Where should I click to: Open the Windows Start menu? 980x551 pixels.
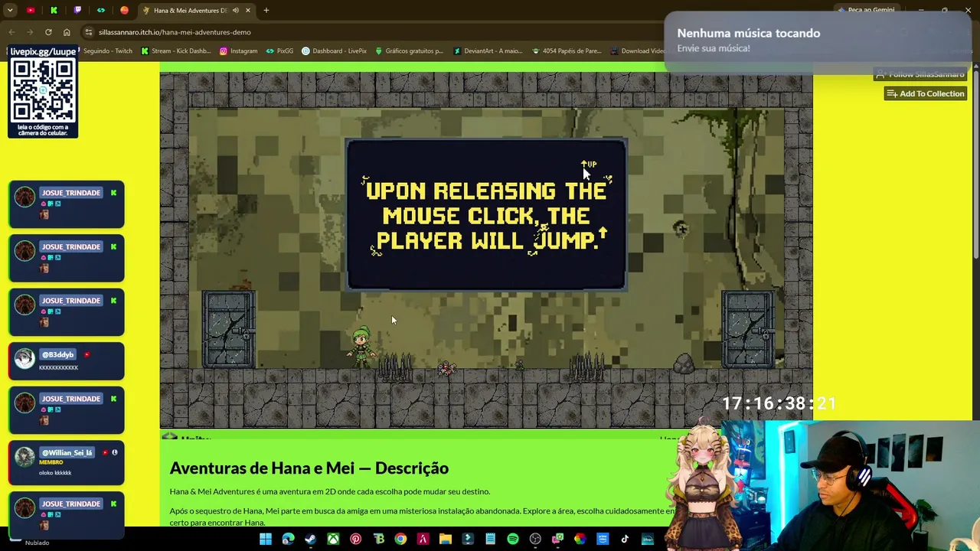click(x=265, y=540)
